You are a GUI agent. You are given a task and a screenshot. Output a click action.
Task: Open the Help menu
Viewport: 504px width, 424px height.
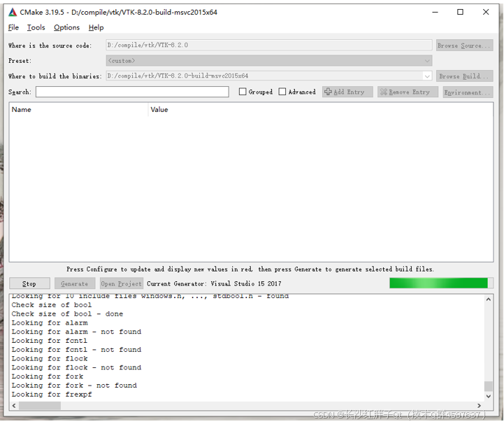96,28
